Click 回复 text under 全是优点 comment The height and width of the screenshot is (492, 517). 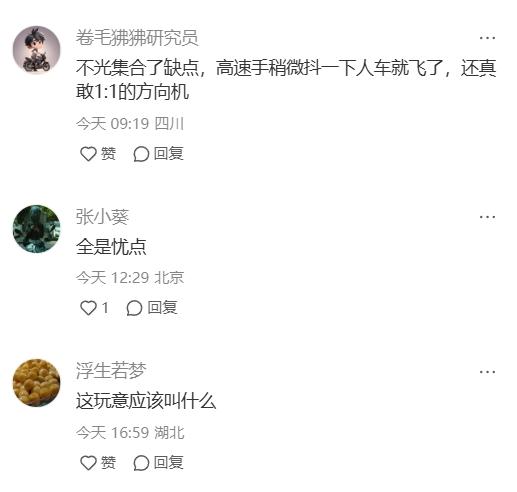[x=162, y=307]
